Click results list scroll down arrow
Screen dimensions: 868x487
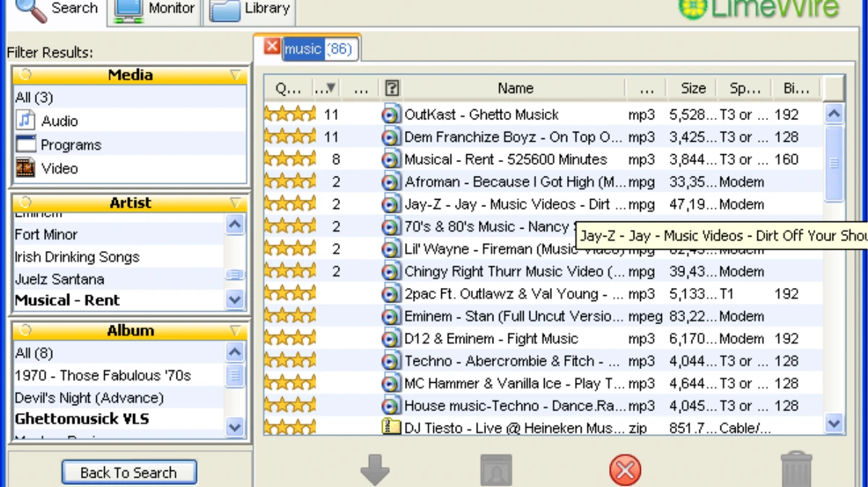click(x=835, y=424)
